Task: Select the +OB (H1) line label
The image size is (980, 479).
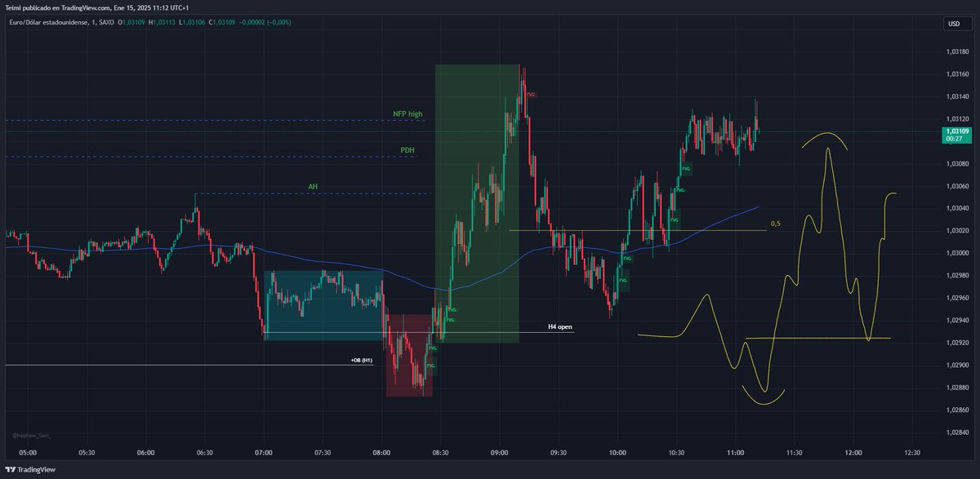Action: pos(360,360)
